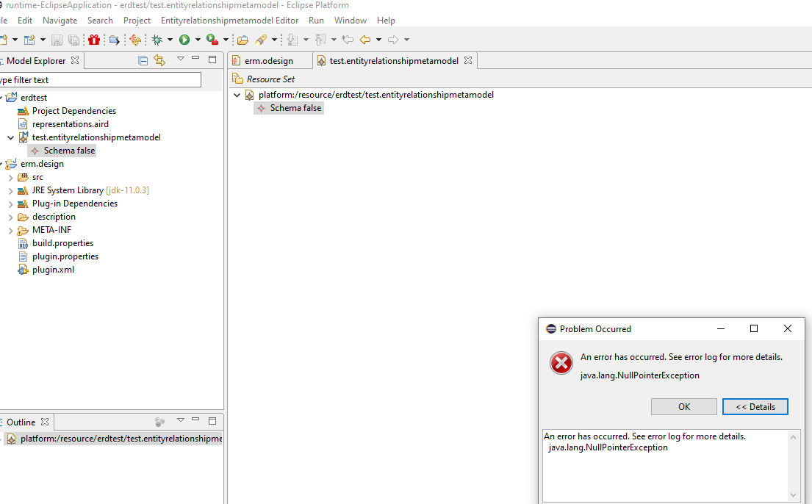
Task: Click the Details button to hide details
Action: click(755, 407)
